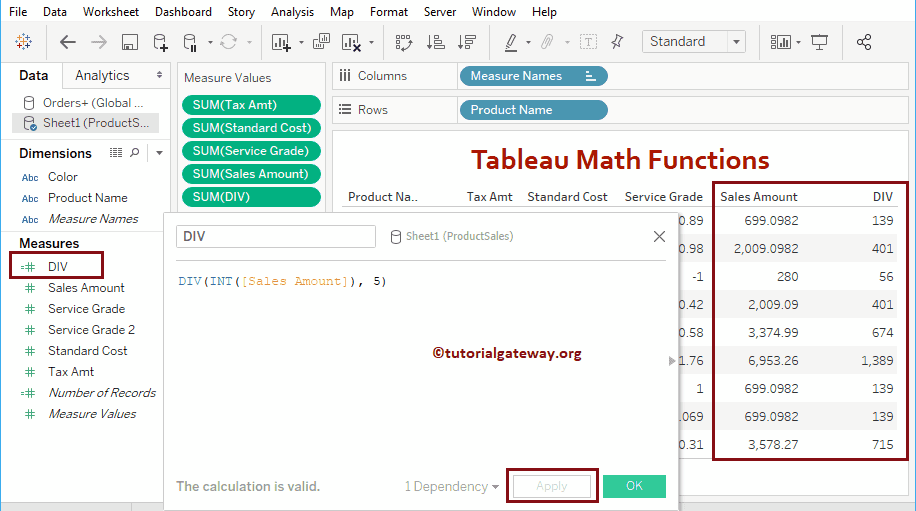Click the 1,389 DIV value cell
Image resolution: width=916 pixels, height=511 pixels.
877,360
